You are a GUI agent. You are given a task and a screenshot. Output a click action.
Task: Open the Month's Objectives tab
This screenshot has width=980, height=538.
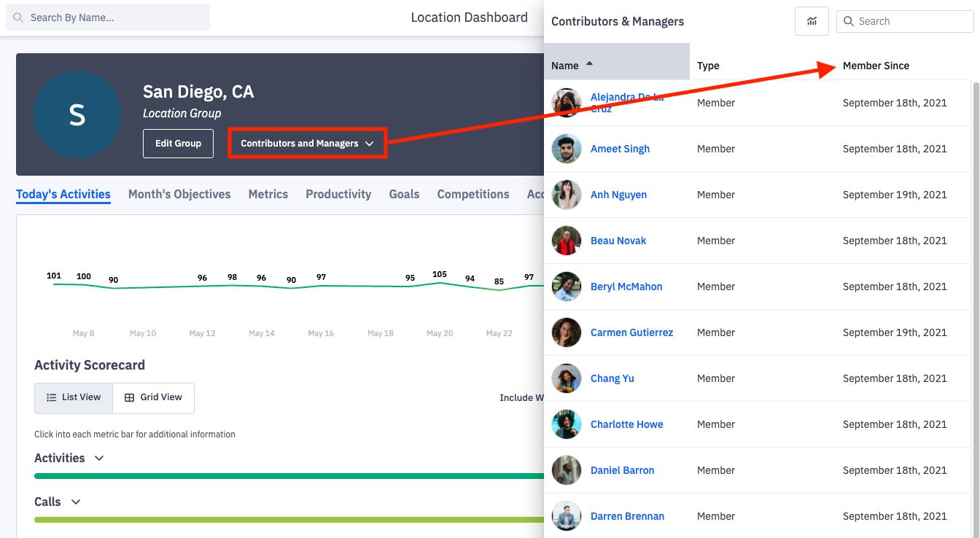[x=179, y=194]
